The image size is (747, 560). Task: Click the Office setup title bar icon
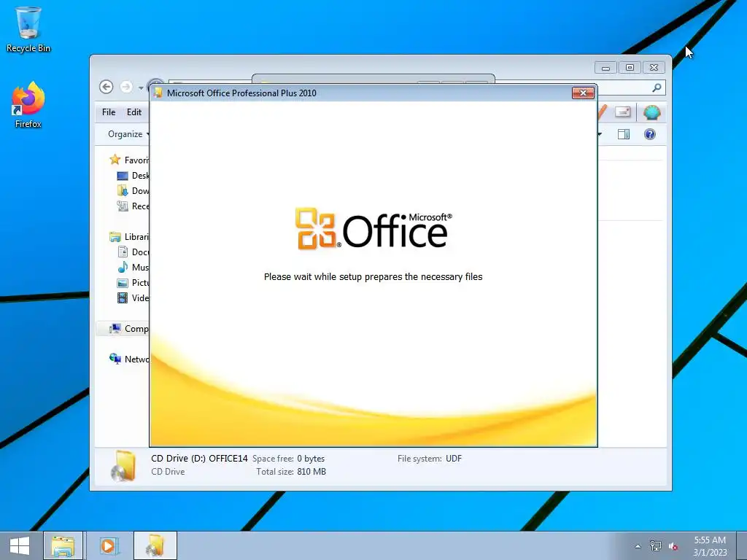tap(158, 93)
